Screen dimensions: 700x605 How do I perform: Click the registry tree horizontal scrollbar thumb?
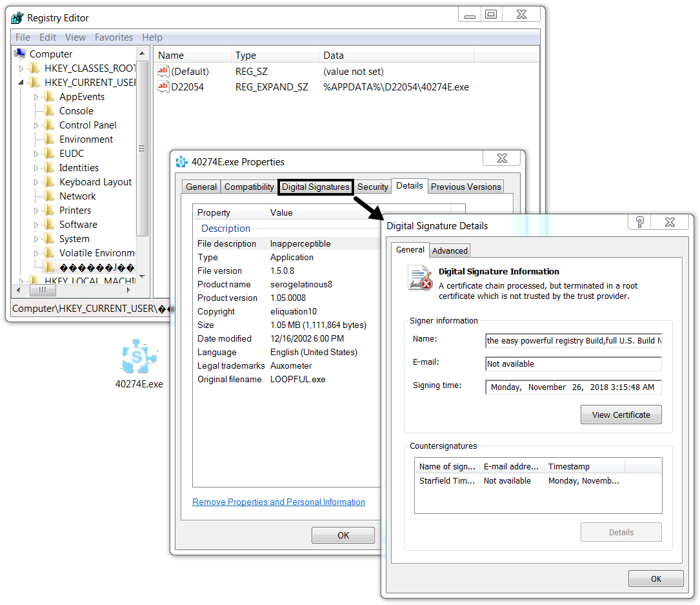point(43,290)
